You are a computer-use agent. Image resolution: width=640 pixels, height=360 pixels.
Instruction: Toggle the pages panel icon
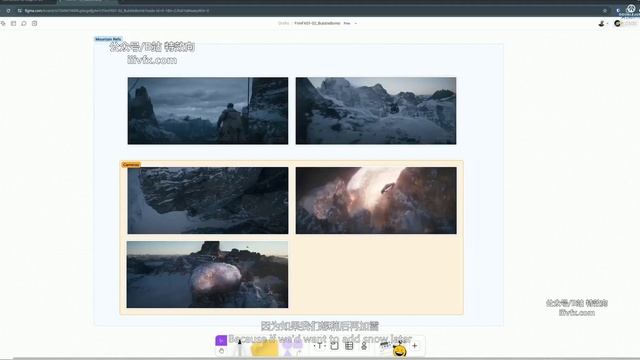(x=13, y=23)
